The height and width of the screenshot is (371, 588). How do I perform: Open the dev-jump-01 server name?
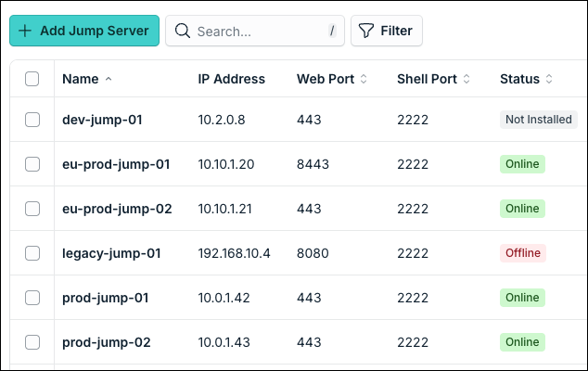point(102,120)
